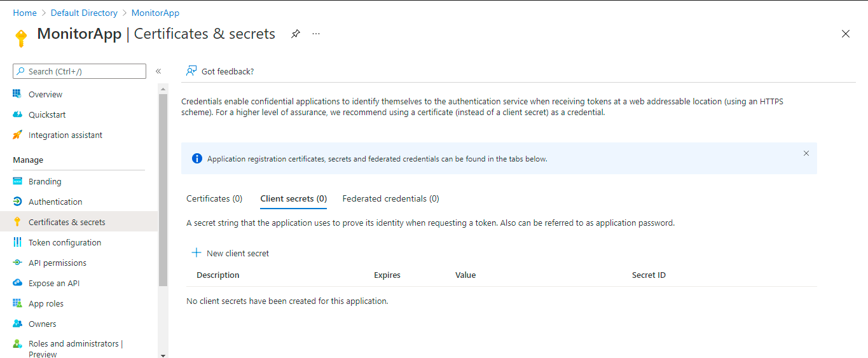Screen dimensions: 868x358
Task: Click 'No client secrets have been created' text
Action: click(287, 301)
